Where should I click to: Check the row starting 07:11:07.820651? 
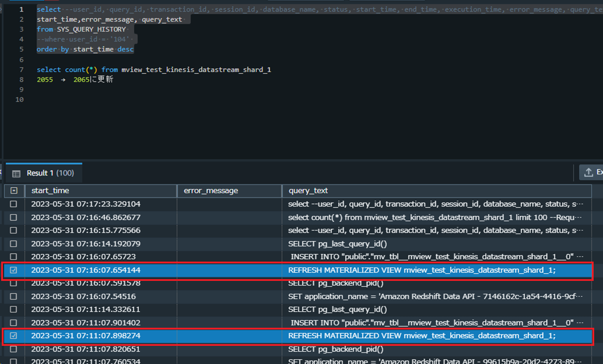[x=13, y=349]
